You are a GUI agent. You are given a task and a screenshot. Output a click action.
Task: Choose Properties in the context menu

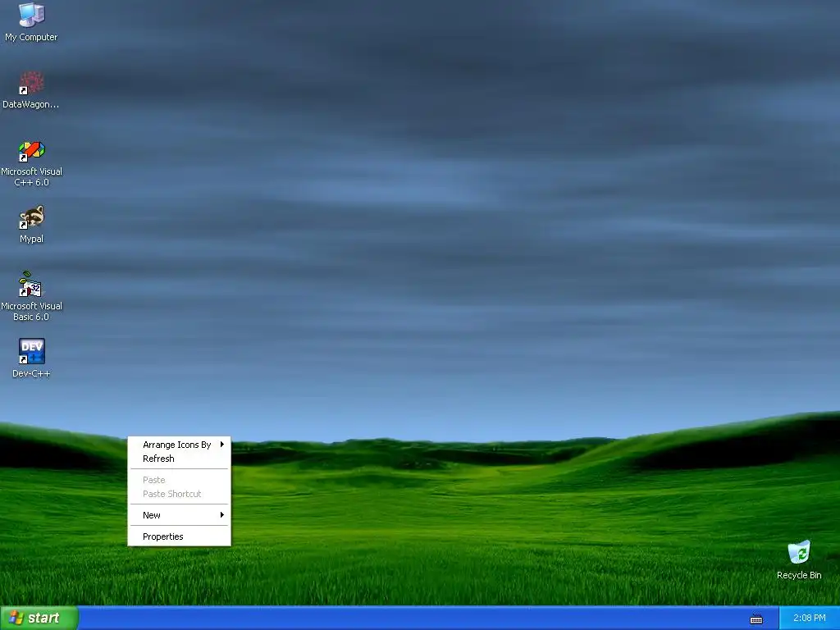[179, 536]
